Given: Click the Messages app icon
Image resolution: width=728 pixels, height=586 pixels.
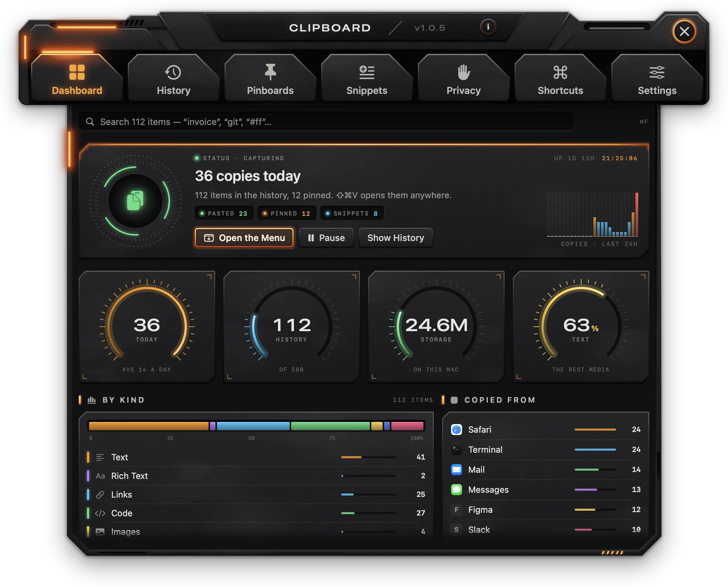Looking at the screenshot, I should [x=457, y=490].
